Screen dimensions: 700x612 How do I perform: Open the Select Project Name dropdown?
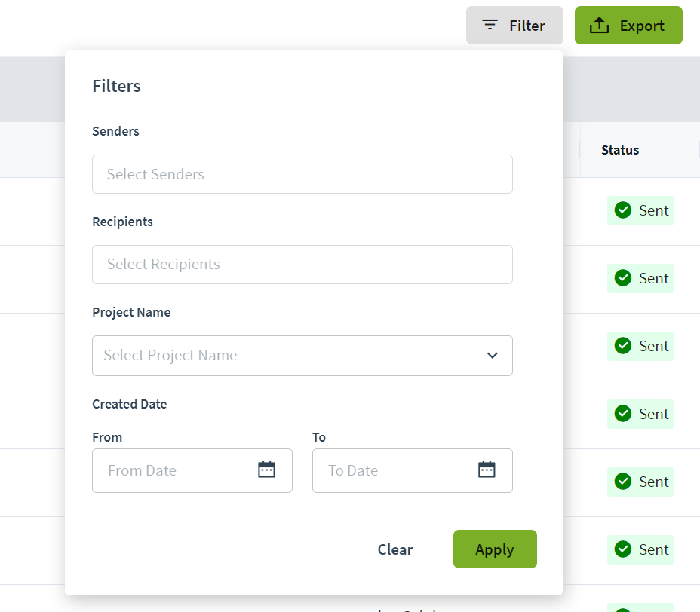302,356
